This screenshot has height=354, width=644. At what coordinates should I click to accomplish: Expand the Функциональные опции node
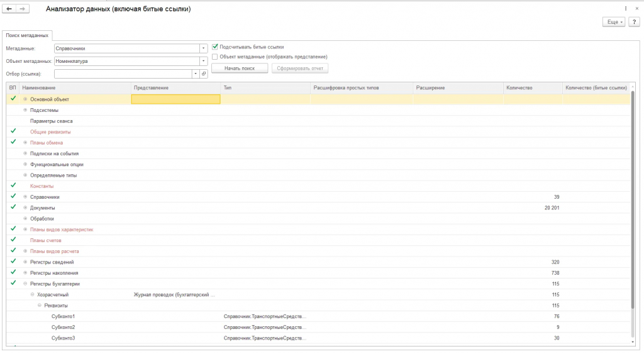click(x=25, y=164)
